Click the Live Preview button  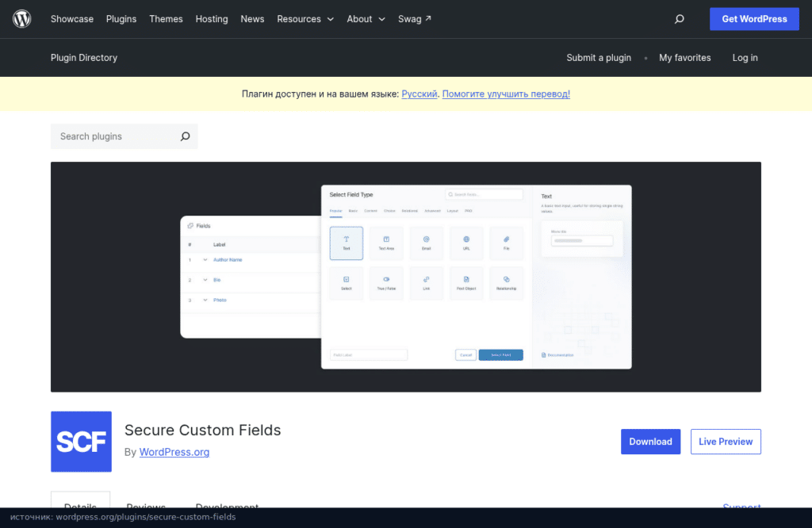click(726, 442)
